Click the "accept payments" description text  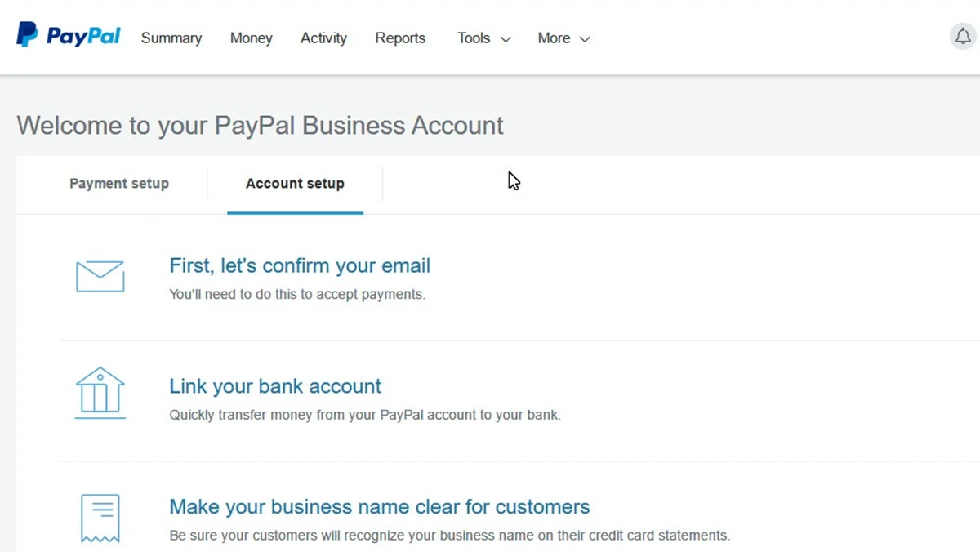(x=297, y=294)
